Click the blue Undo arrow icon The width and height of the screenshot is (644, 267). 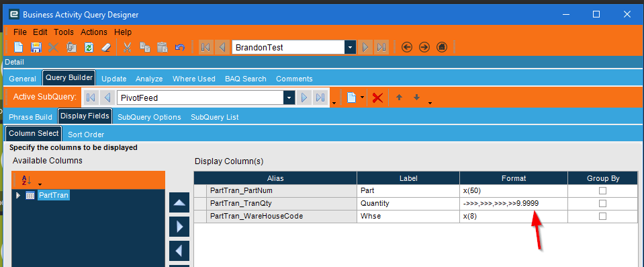click(x=179, y=47)
